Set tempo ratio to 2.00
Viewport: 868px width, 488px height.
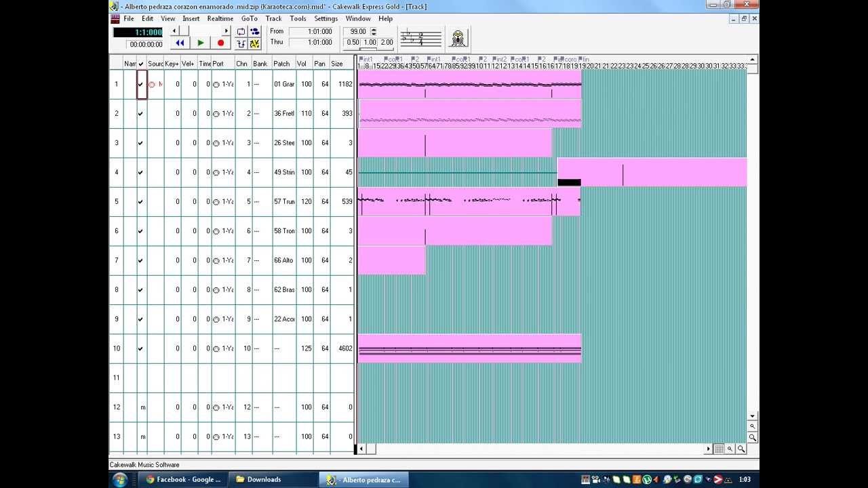(387, 42)
